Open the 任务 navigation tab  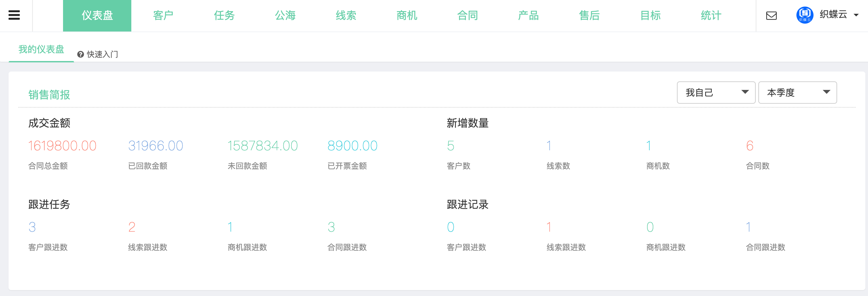click(x=224, y=15)
